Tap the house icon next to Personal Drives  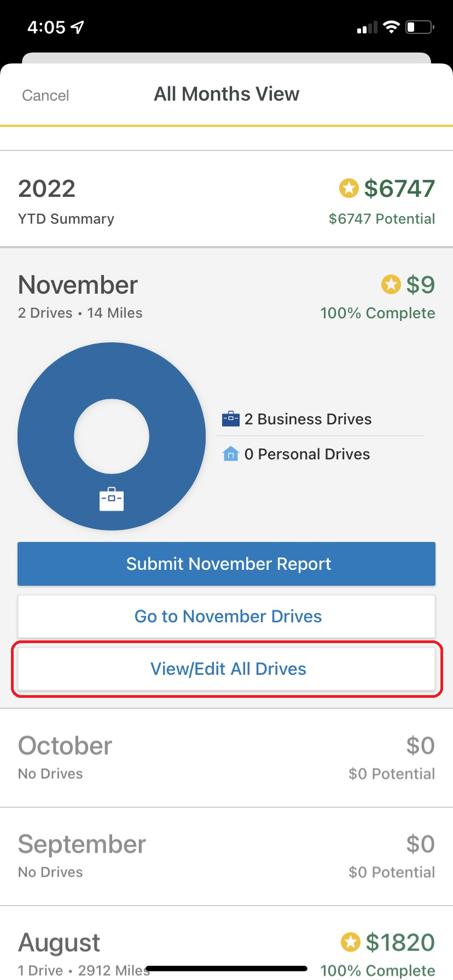pyautogui.click(x=230, y=454)
